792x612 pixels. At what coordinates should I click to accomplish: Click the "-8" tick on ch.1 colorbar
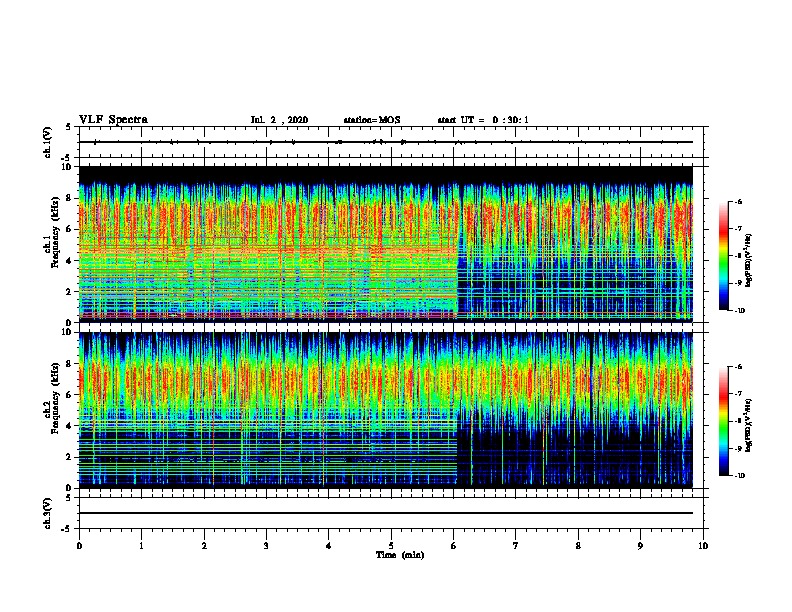click(739, 256)
